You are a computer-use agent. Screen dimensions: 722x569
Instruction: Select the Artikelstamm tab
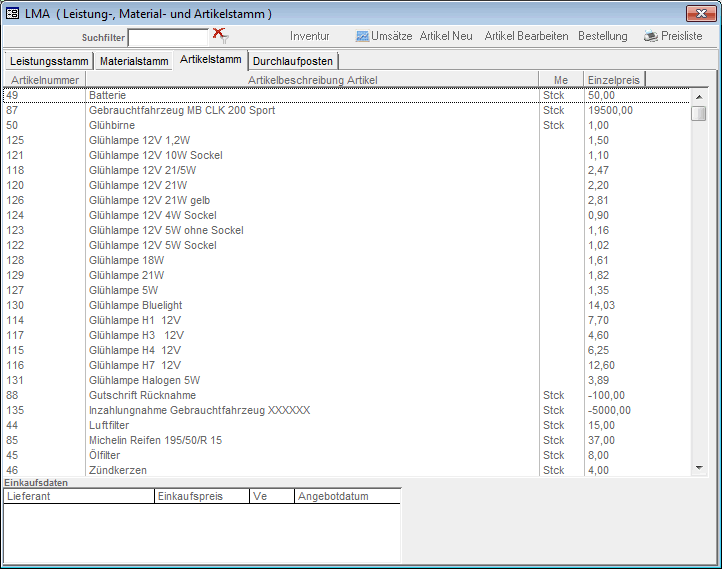210,60
